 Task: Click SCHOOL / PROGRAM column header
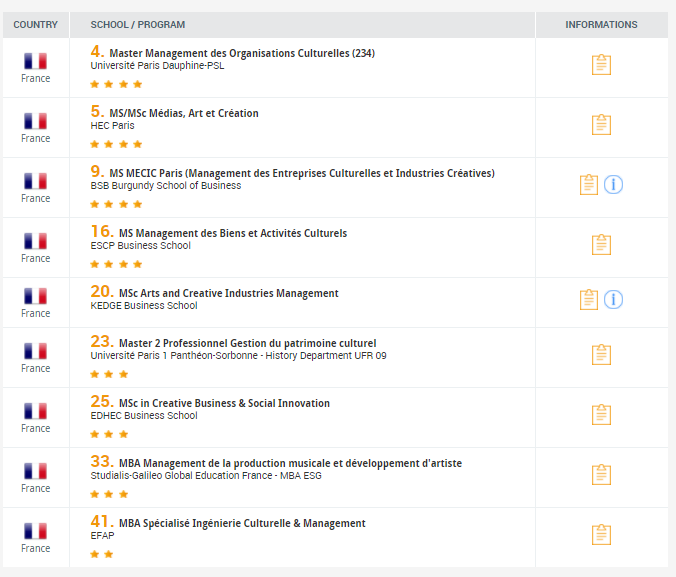[138, 25]
